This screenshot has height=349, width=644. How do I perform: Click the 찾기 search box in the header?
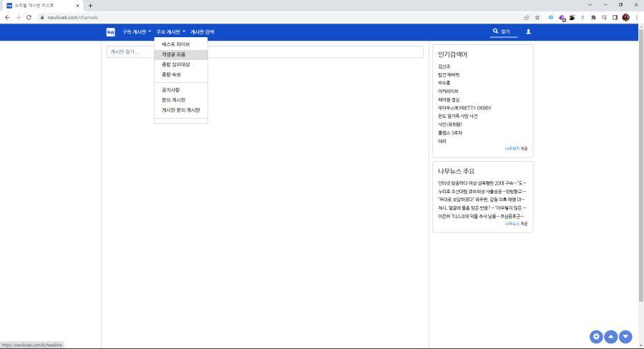504,31
